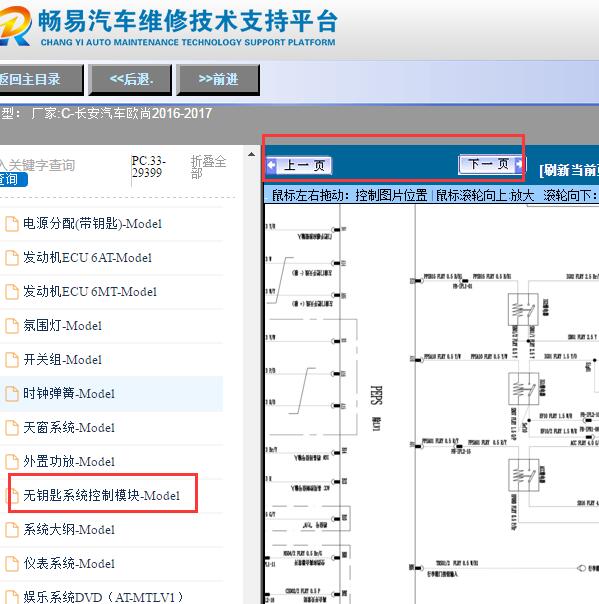The height and width of the screenshot is (604, 599).
Task: Click the document icon beside 发动机ECU 6AT-Model
Action: pyautogui.click(x=12, y=258)
